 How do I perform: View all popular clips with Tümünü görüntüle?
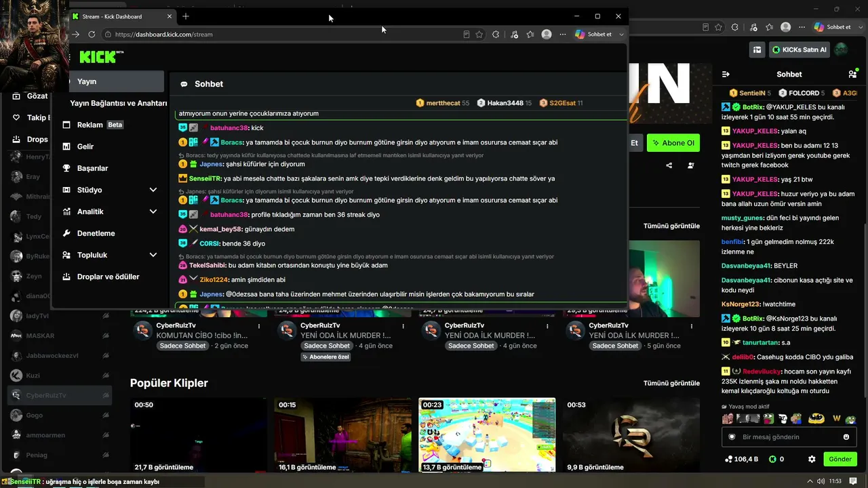coord(671,383)
